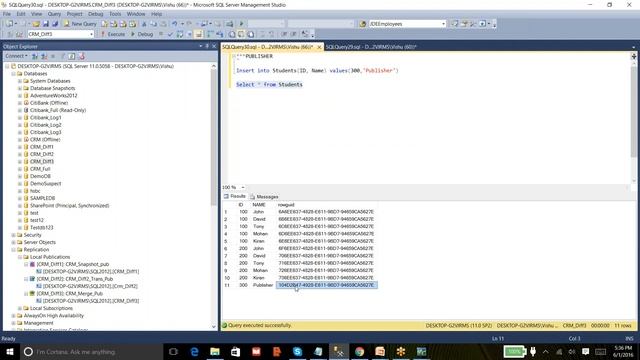Switch to the Results tab
Viewport: 640px width, 360px height.
235,196
